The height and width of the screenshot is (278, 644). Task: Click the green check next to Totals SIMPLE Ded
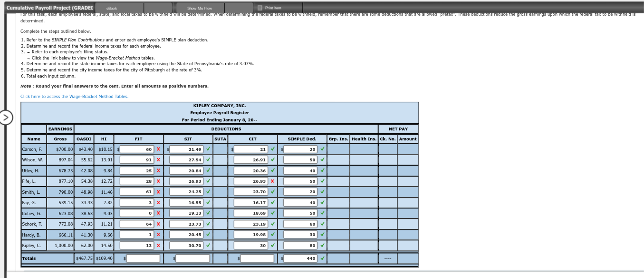(322, 258)
